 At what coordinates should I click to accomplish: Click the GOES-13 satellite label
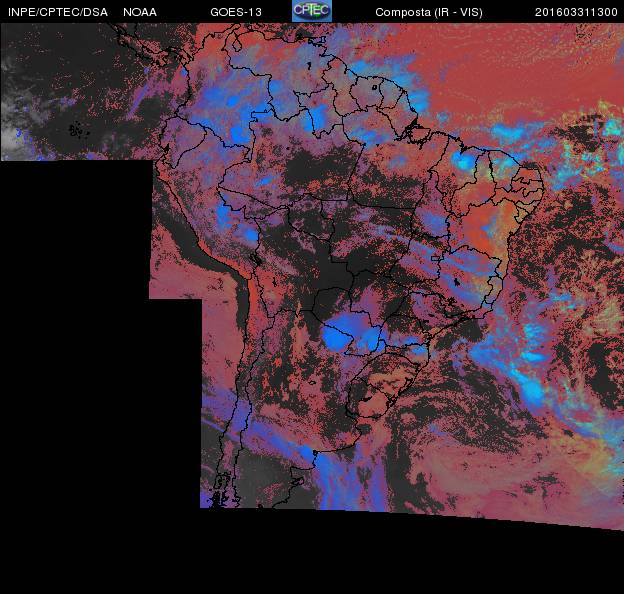[236, 12]
